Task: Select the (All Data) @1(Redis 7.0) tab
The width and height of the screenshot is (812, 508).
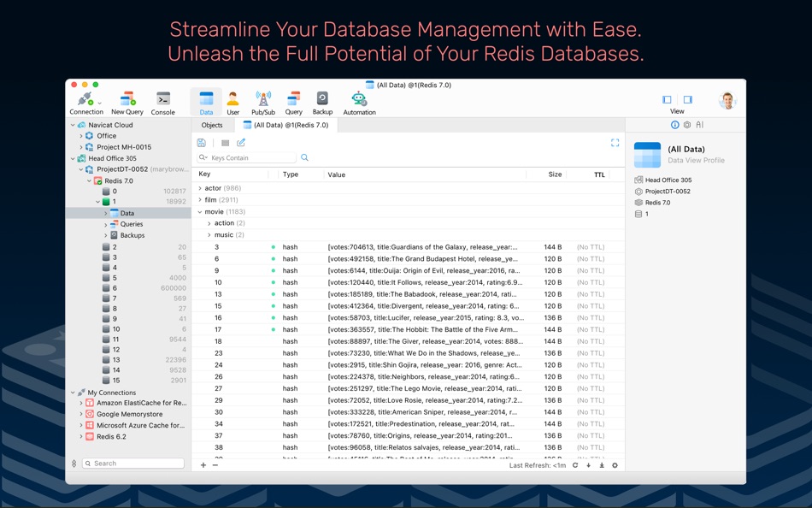Action: click(x=285, y=125)
